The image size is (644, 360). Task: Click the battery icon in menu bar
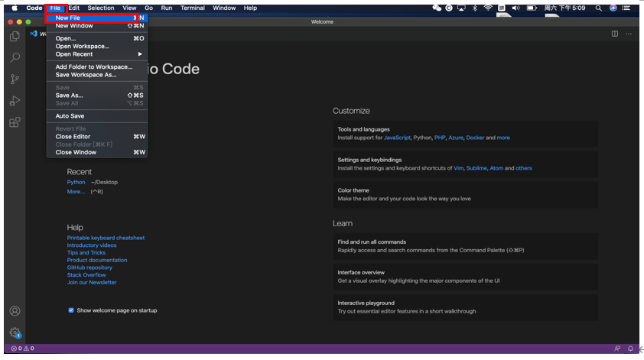pos(532,8)
